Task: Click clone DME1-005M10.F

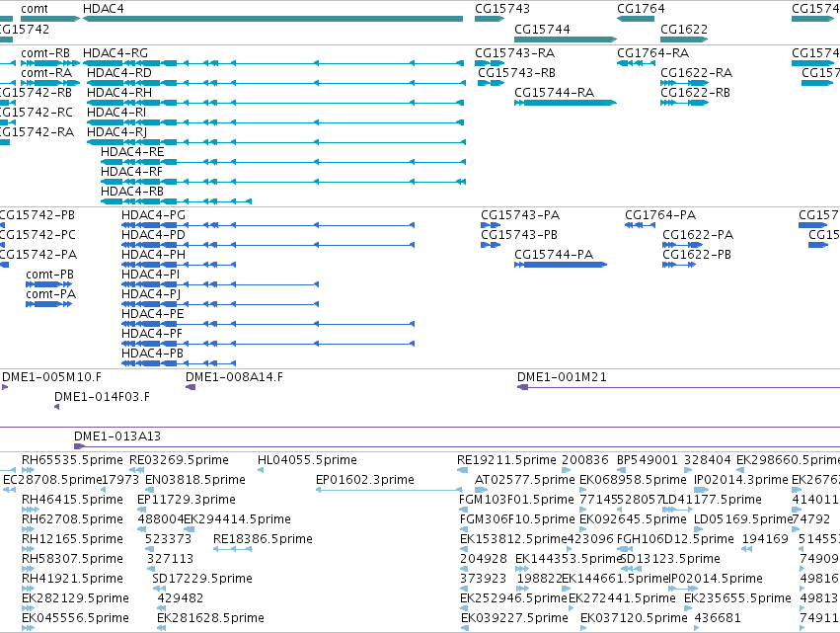Action: click(5, 387)
